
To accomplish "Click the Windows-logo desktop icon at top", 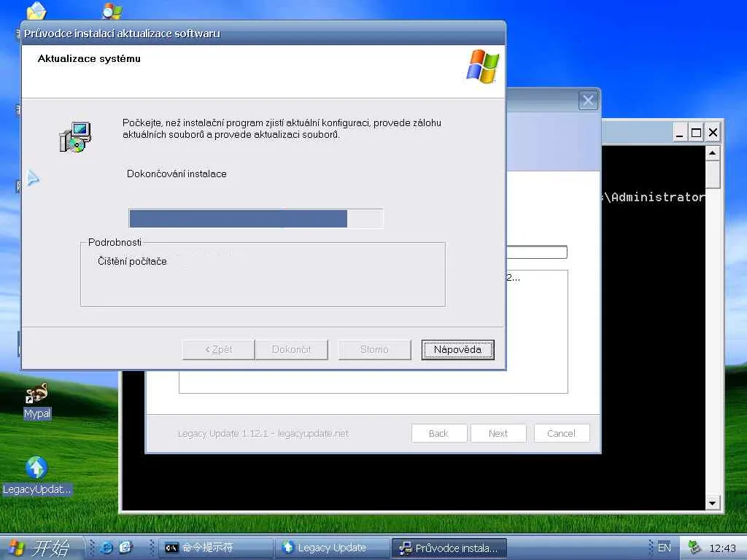I will [112, 10].
